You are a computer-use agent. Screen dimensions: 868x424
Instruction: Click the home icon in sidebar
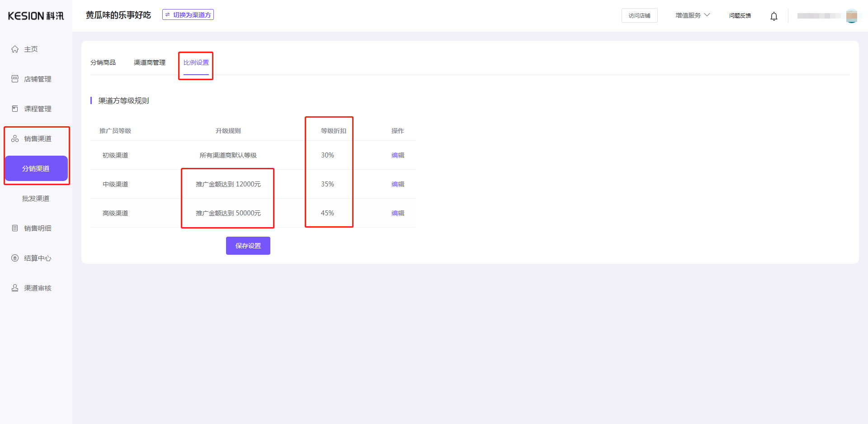click(x=15, y=49)
